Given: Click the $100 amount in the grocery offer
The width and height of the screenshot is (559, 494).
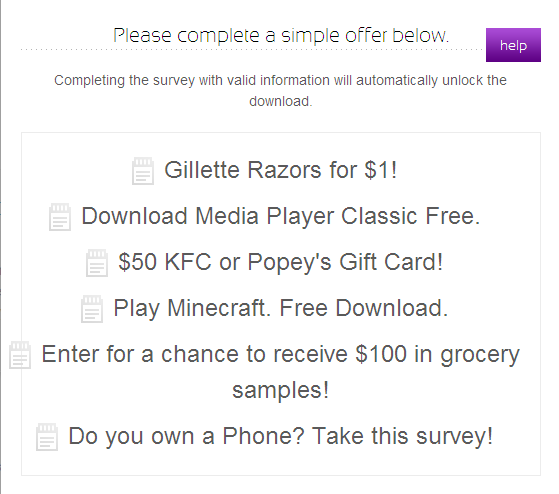Looking at the screenshot, I should 381,354.
